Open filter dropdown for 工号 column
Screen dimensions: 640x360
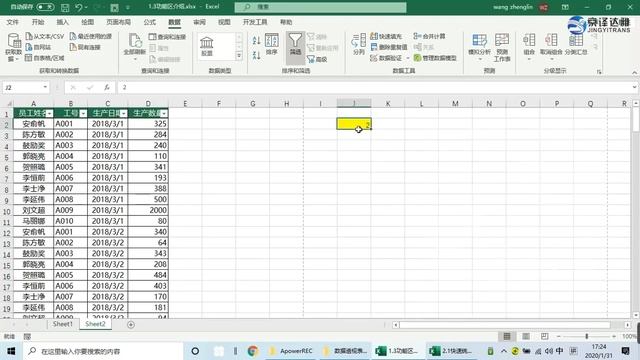83,113
